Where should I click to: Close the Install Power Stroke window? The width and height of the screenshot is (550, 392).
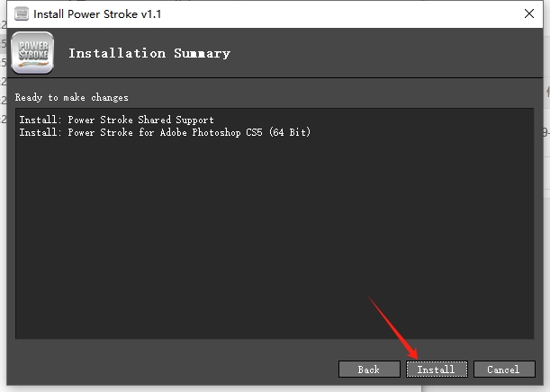529,14
